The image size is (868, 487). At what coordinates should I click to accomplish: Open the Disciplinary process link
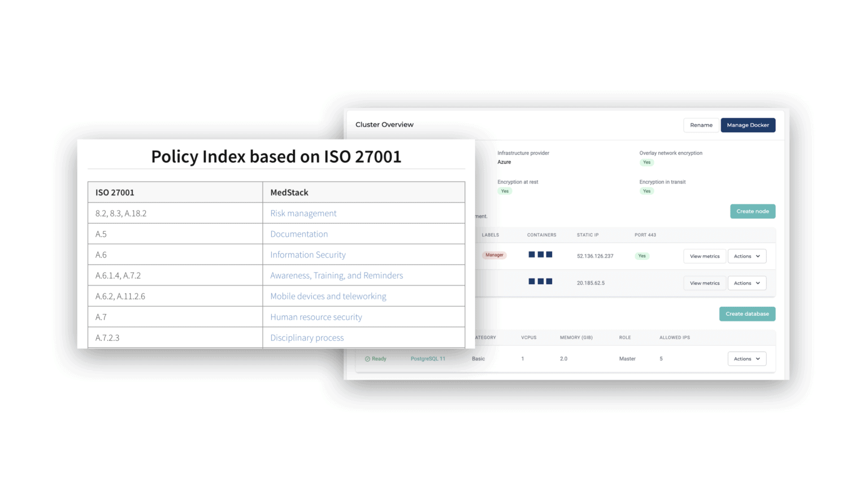[x=307, y=338]
